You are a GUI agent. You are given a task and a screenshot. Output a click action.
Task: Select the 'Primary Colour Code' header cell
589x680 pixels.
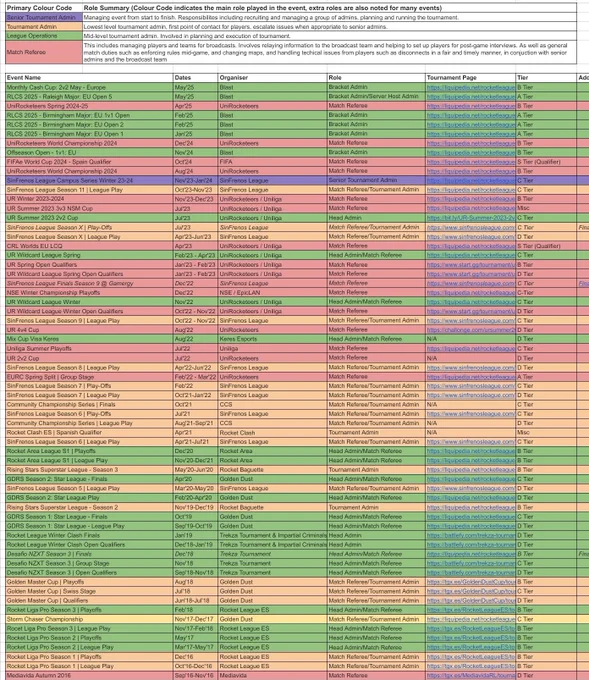(x=44, y=8)
